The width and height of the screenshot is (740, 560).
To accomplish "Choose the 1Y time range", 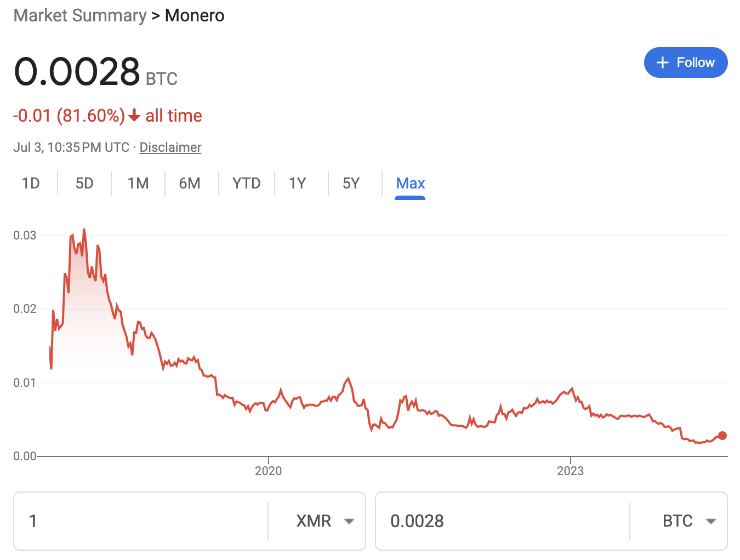I will click(298, 184).
